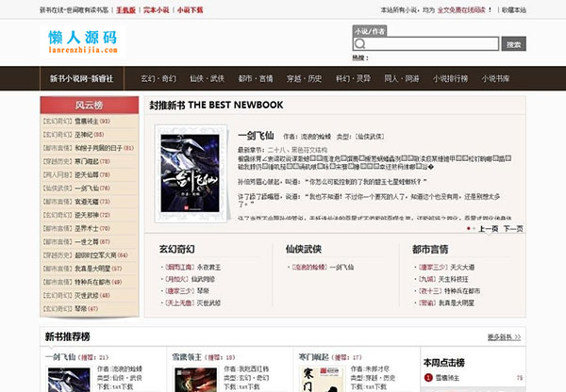Image resolution: width=566 pixels, height=392 pixels.
Task: Open the 都市·言情 nav category
Action: point(256,78)
